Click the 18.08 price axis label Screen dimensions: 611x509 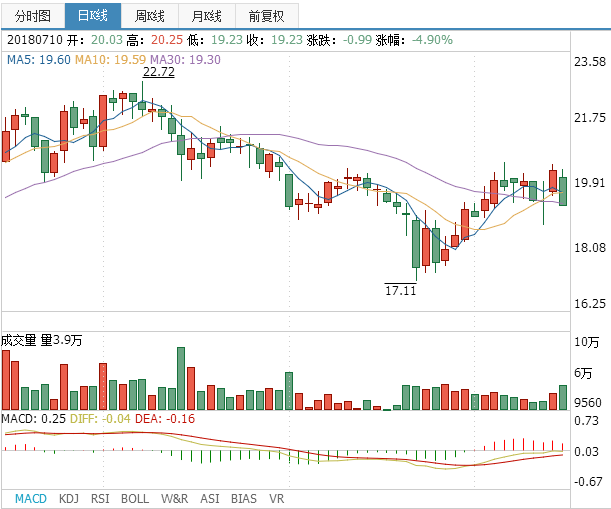pyautogui.click(x=590, y=247)
